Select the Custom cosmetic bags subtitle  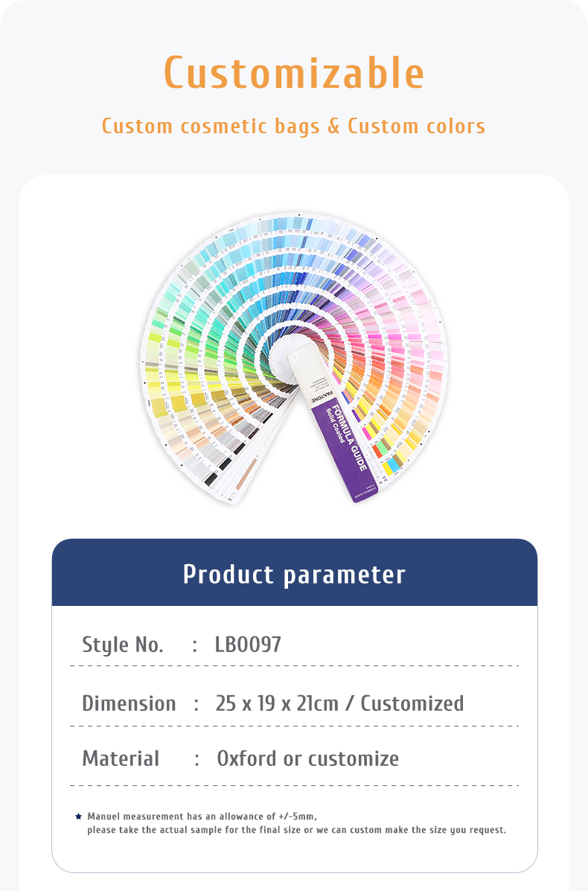294,126
